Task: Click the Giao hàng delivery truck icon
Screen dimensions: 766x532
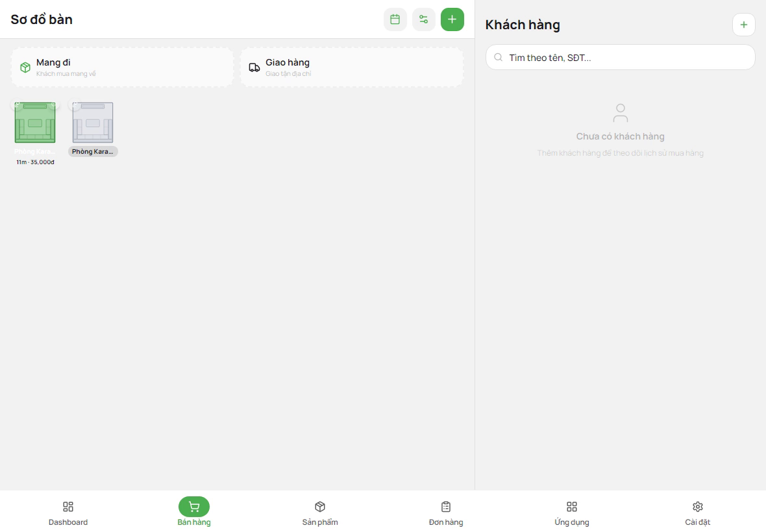Action: click(x=254, y=67)
